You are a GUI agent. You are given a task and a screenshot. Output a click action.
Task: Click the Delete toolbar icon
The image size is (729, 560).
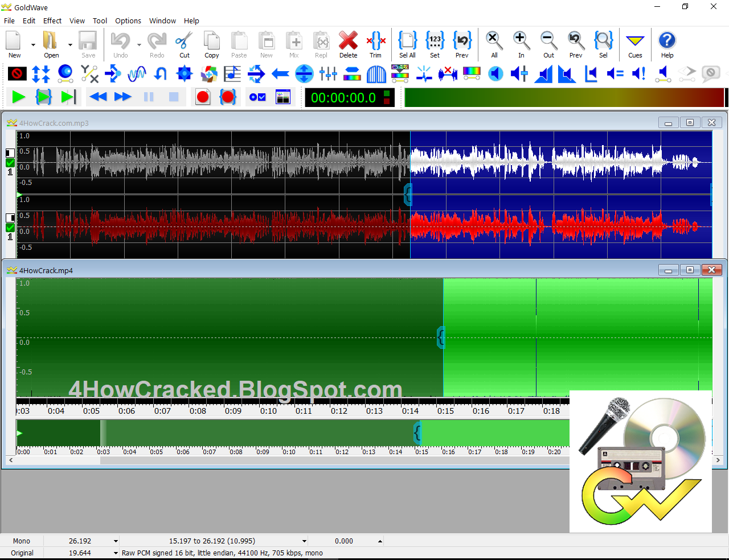(x=348, y=45)
